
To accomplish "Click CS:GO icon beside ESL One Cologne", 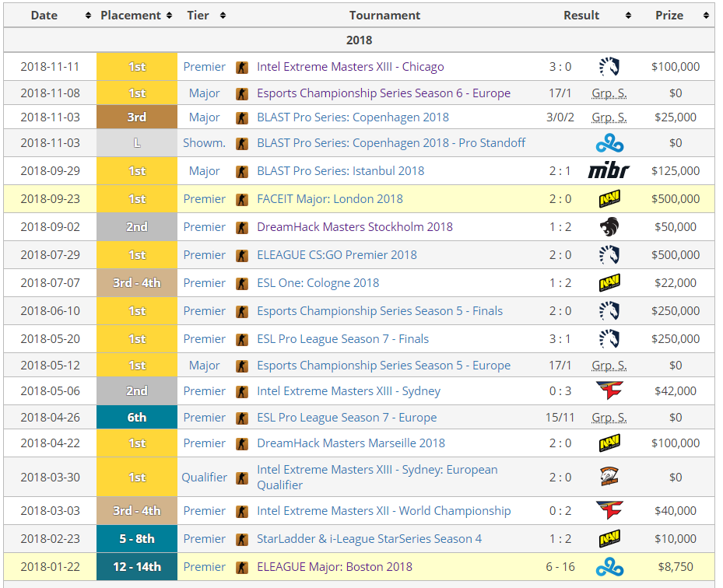I will pyautogui.click(x=242, y=283).
